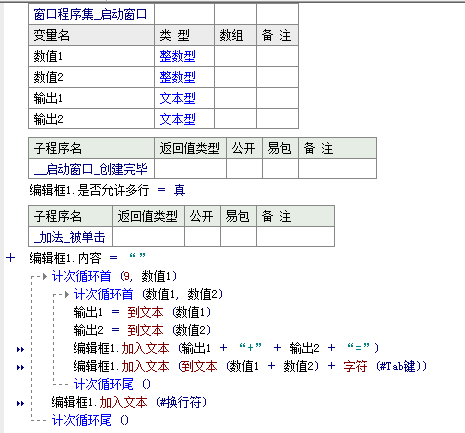The width and height of the screenshot is (465, 433).
Task: Click the last-line 计次循环尾 statement
Action: (x=90, y=420)
